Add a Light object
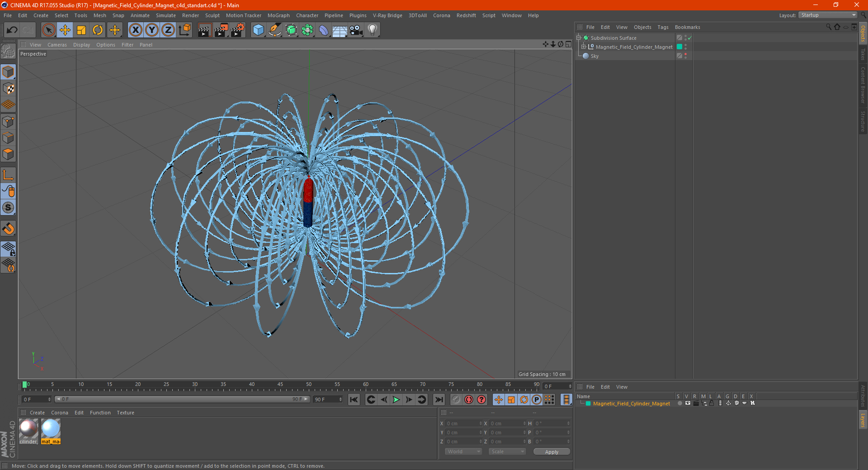This screenshot has width=868, height=470. pyautogui.click(x=373, y=30)
